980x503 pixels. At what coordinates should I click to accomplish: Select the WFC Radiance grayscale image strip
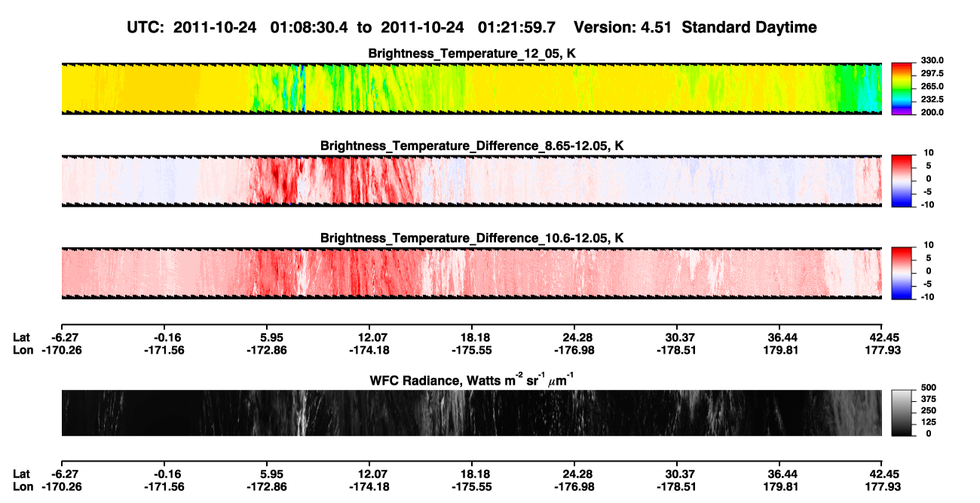[x=471, y=413]
